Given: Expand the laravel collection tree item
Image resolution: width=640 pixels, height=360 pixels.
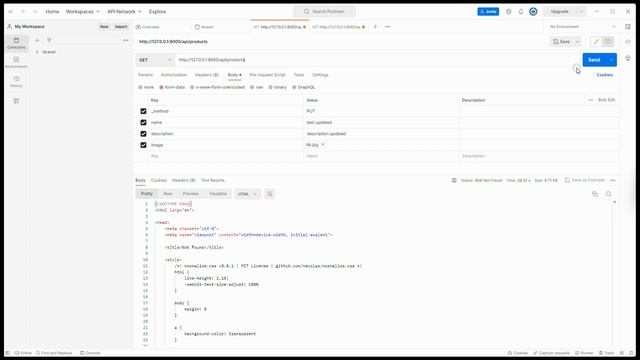Looking at the screenshot, I should [x=38, y=52].
